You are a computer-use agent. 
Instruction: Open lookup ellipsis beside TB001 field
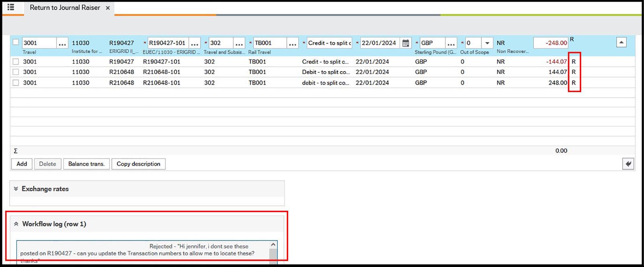point(293,43)
